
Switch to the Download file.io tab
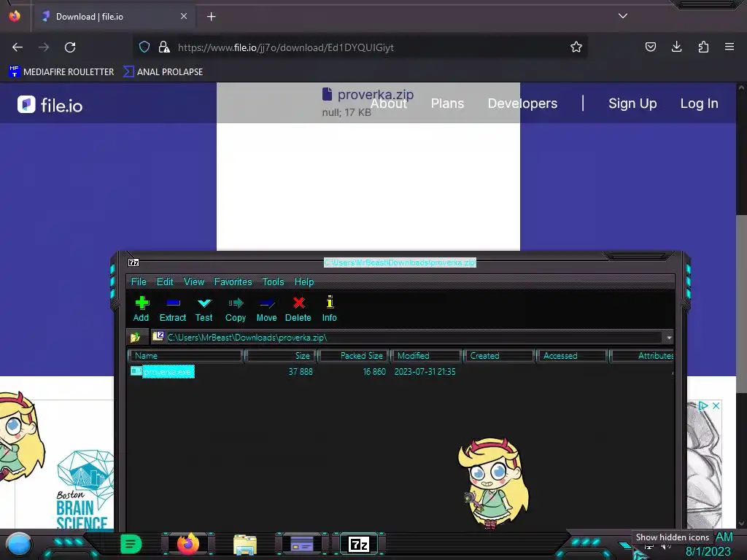113,17
